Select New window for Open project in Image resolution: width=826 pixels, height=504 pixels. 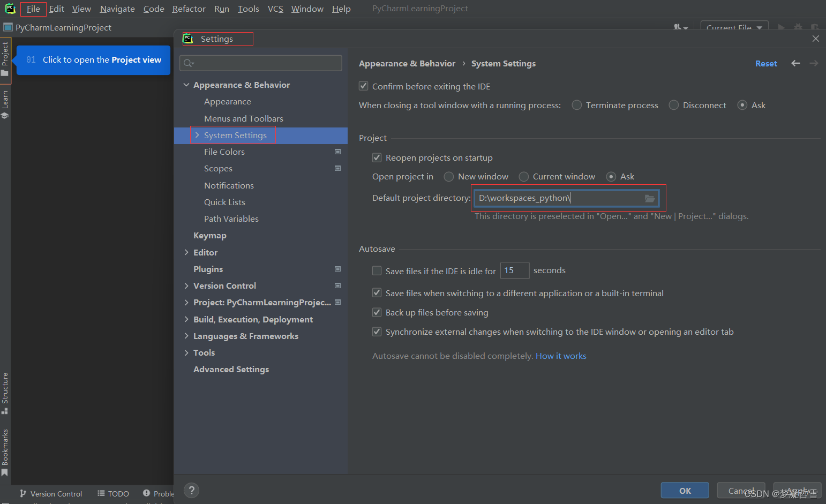tap(449, 176)
